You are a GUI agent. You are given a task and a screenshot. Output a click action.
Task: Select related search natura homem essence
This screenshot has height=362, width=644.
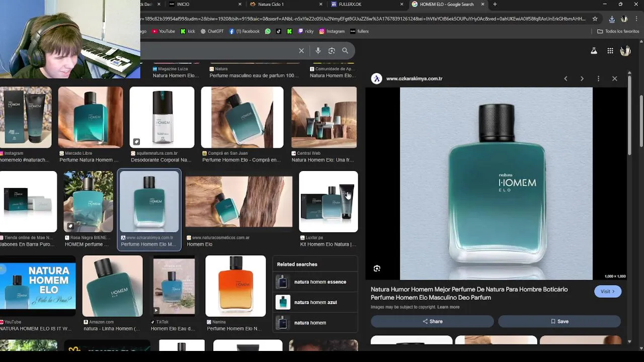click(x=315, y=282)
